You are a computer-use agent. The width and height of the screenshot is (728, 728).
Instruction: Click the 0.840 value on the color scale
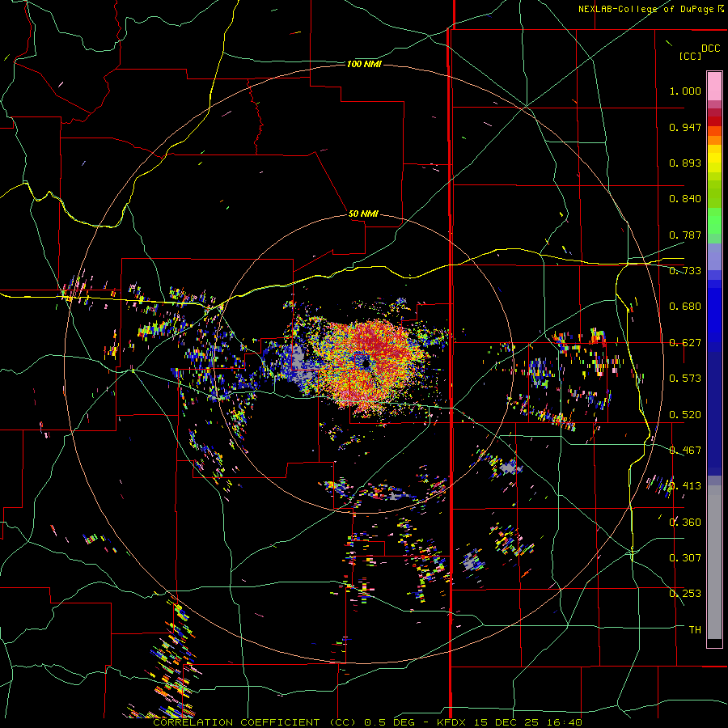tap(685, 199)
